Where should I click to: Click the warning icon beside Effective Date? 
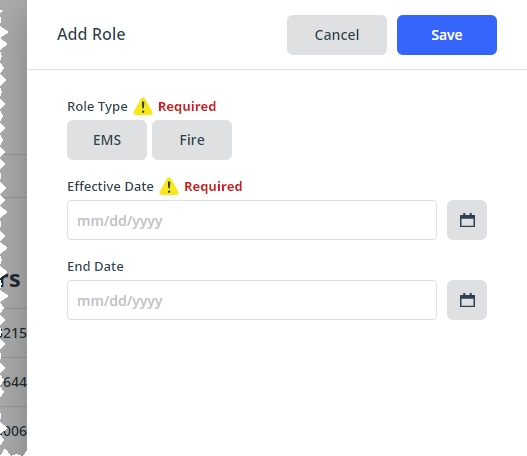coord(169,186)
